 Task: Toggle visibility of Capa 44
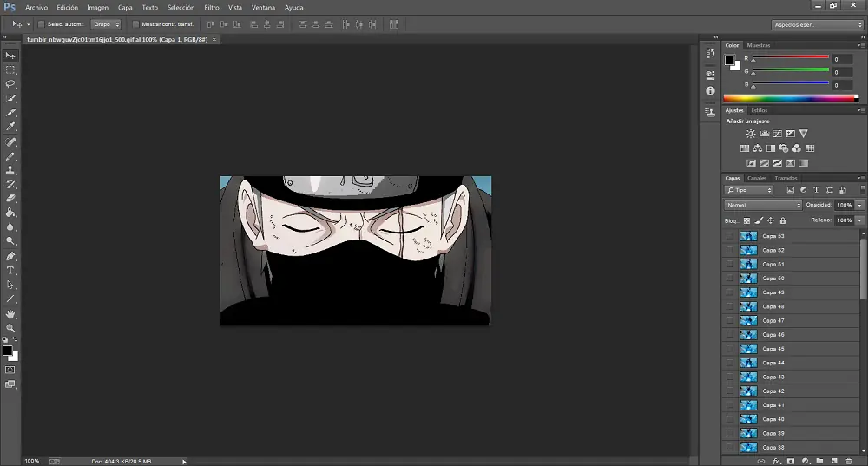pos(730,363)
